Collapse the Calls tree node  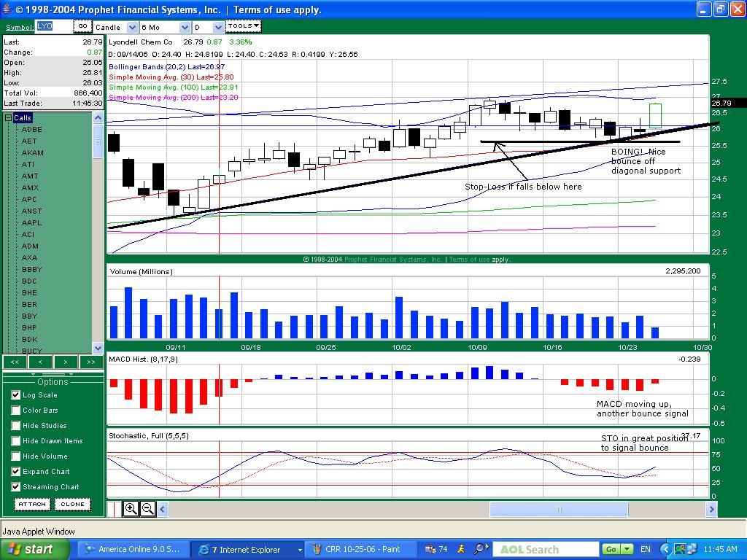tap(7, 117)
